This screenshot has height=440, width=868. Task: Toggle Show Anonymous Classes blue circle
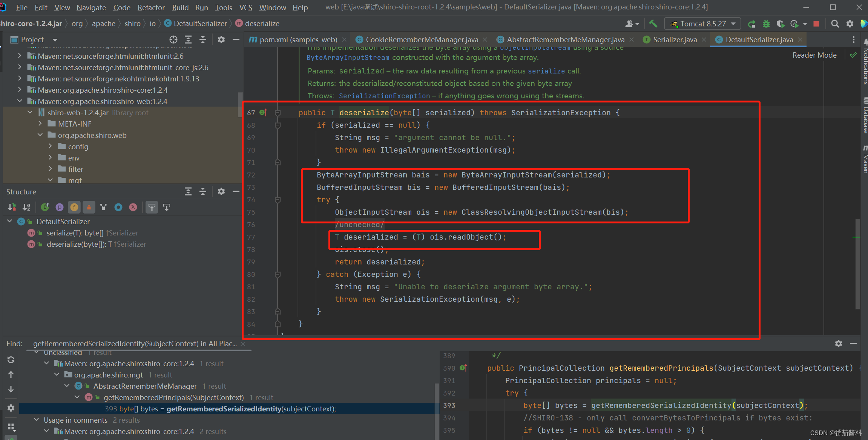coord(118,207)
